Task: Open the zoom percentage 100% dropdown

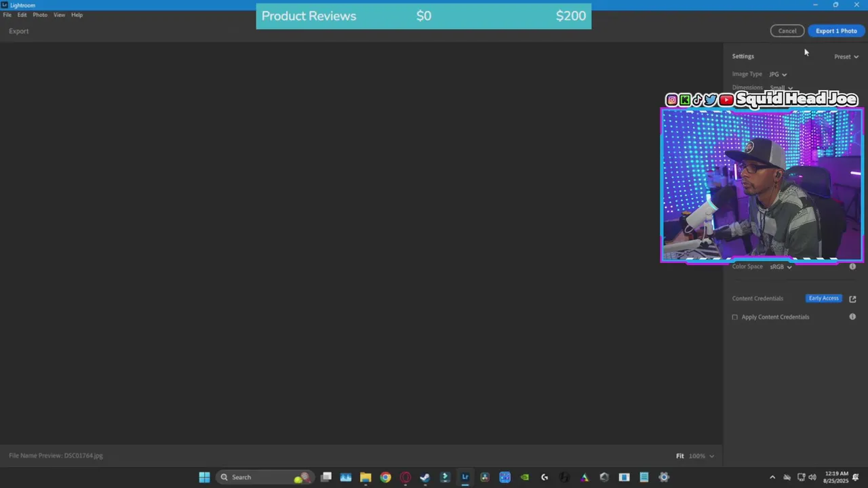Action: 701,456
